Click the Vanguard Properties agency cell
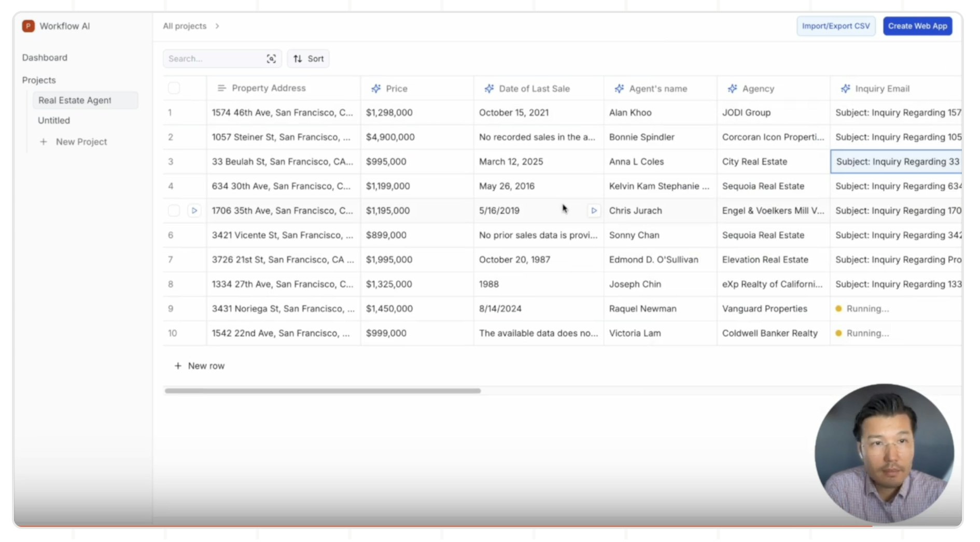 click(x=774, y=309)
